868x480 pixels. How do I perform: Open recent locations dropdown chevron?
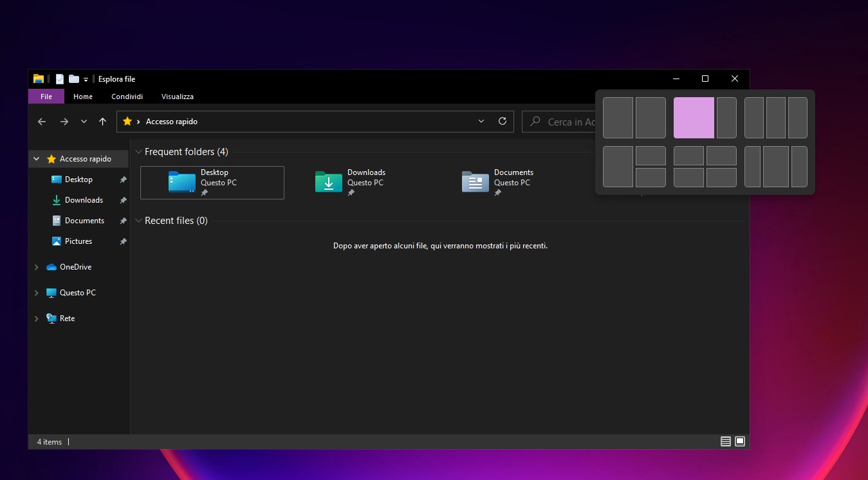pyautogui.click(x=84, y=122)
